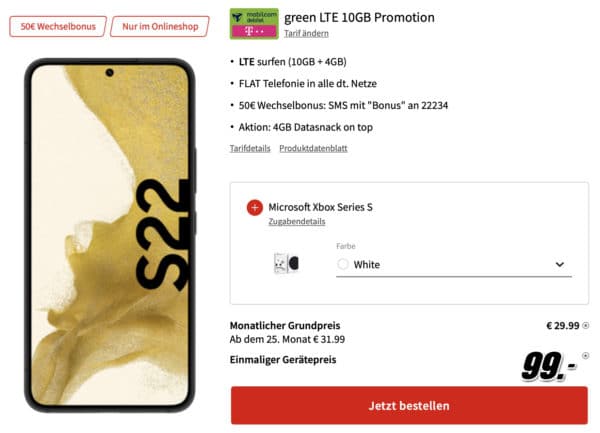Click the large 99.- device price
600x433 pixels.
point(549,367)
